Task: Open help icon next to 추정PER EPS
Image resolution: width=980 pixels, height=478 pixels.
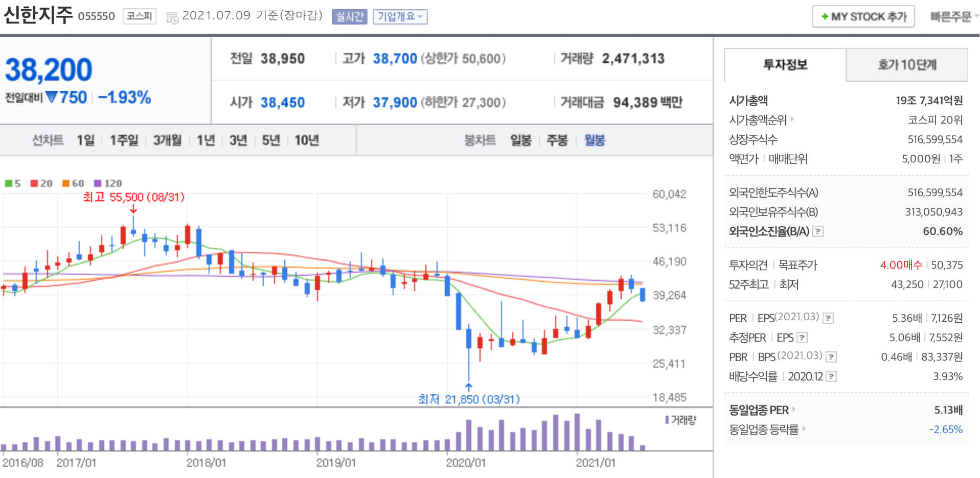Action: [x=802, y=338]
